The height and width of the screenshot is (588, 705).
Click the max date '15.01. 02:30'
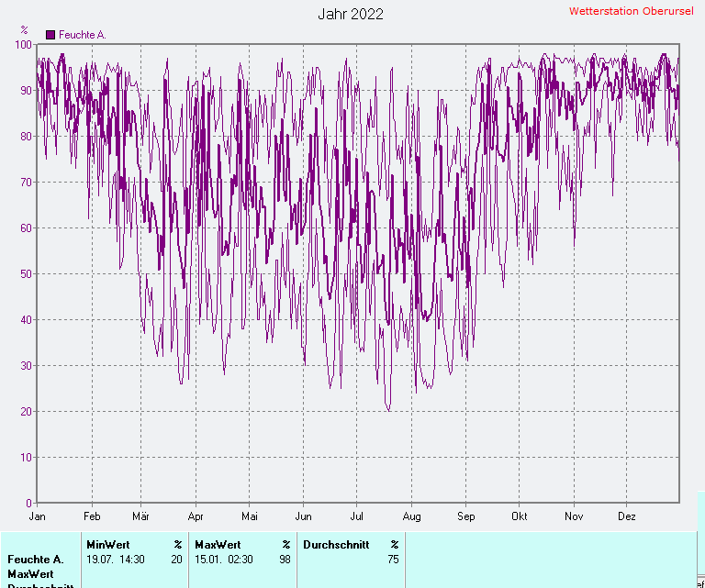tap(224, 560)
